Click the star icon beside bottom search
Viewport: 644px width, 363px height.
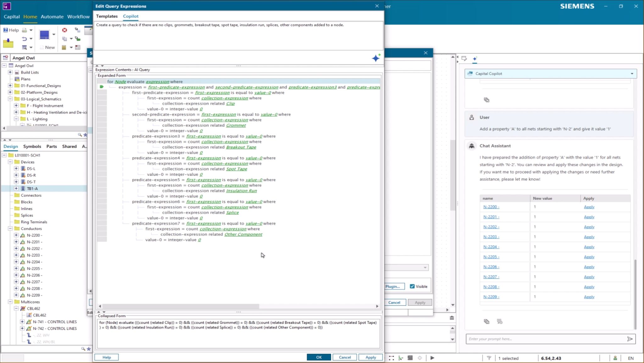(89, 349)
